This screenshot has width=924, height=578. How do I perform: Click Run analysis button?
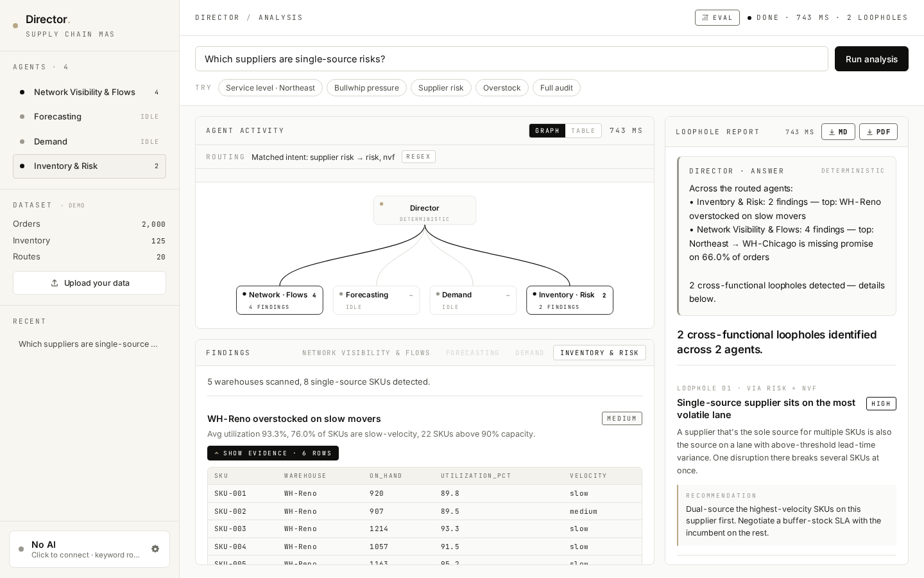coord(871,59)
